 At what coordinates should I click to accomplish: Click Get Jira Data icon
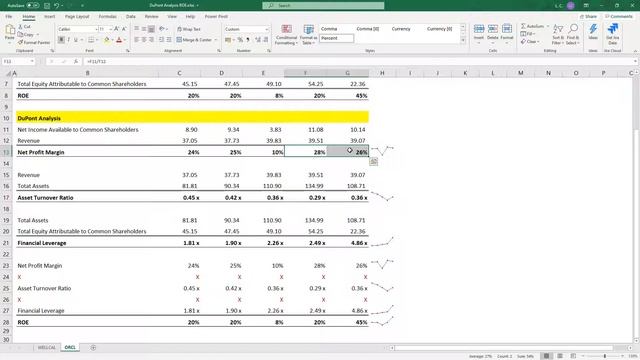(x=612, y=29)
